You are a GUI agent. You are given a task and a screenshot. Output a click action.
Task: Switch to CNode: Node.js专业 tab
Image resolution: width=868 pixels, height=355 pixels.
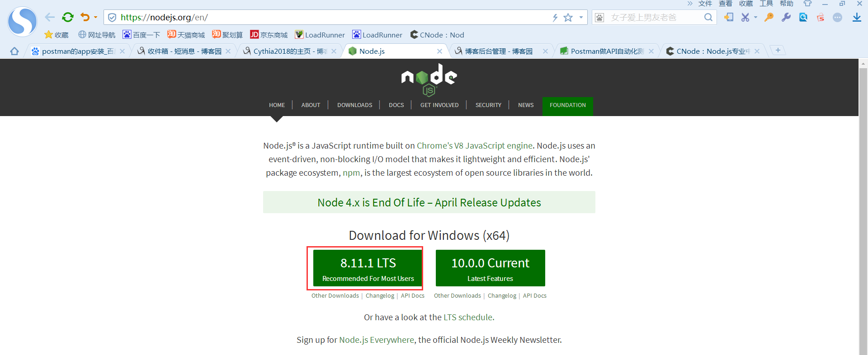[708, 51]
